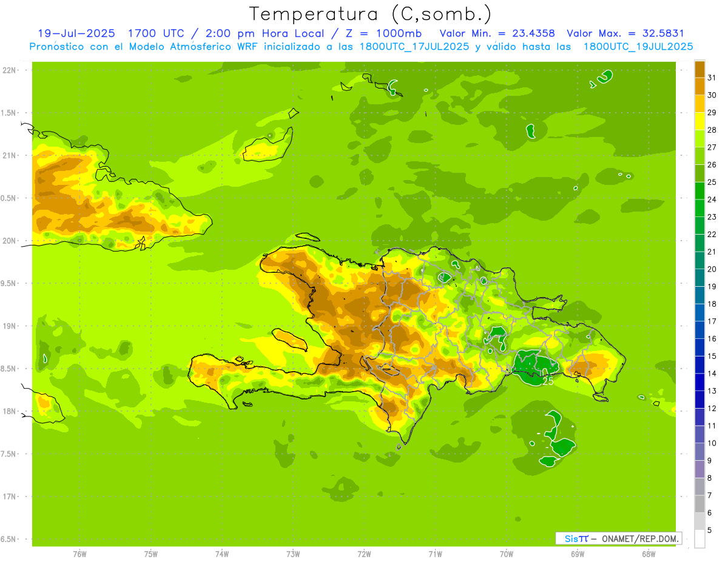728x562 pixels.
Task: Click the title "Temperatura (C,somb.)"
Action: click(x=370, y=14)
